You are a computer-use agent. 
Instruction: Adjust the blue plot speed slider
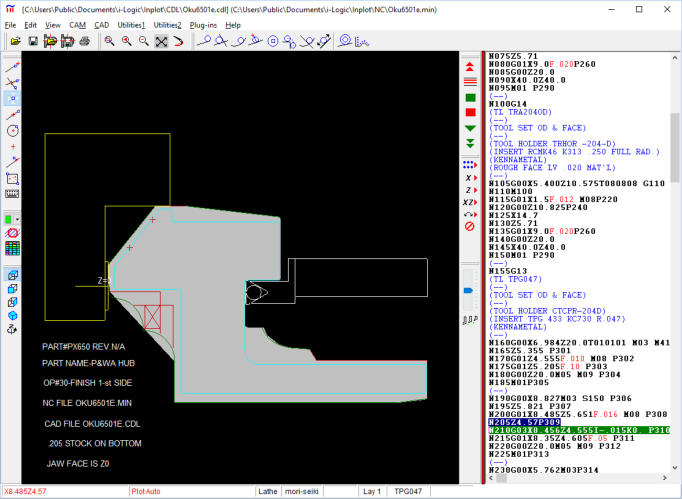(470, 290)
